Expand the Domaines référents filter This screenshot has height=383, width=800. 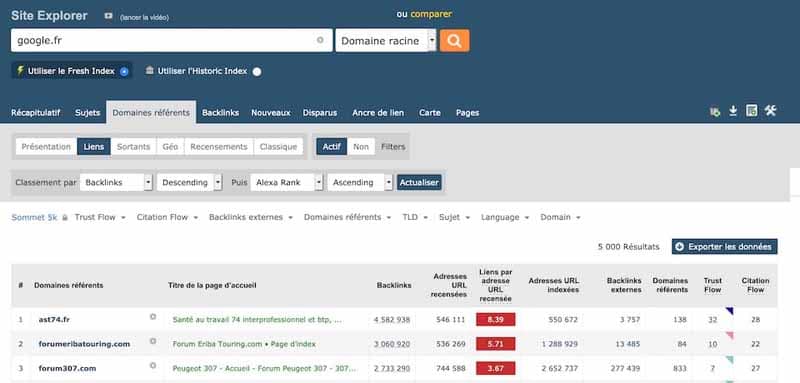[x=347, y=217]
